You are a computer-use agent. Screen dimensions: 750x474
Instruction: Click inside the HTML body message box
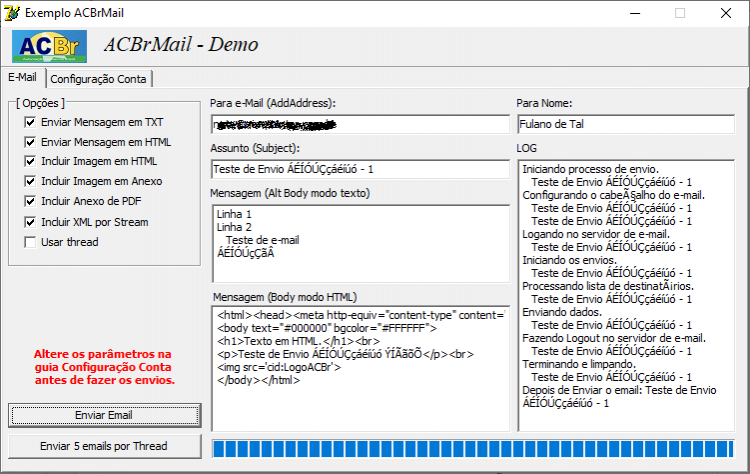361,369
